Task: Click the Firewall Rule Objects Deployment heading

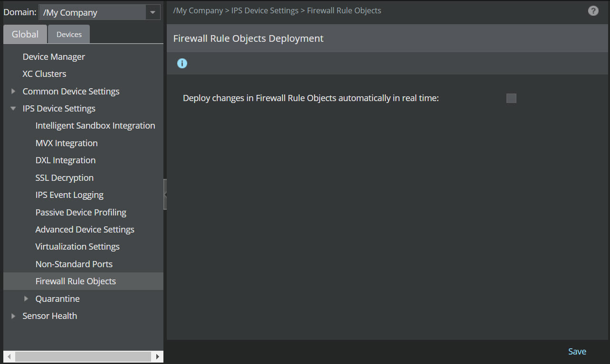Action: (248, 38)
